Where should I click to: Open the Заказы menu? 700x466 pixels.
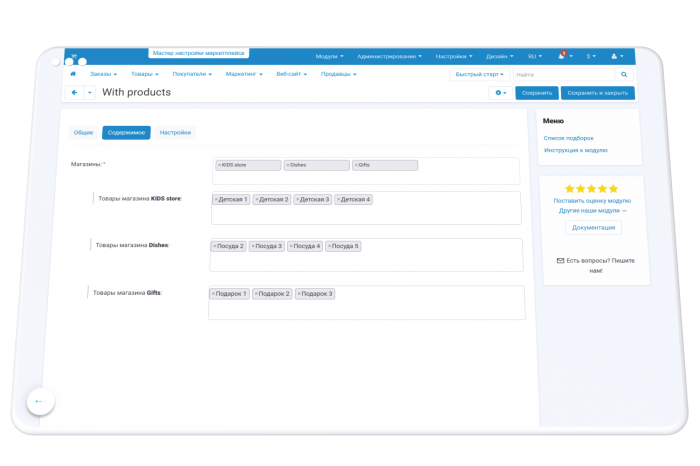coord(103,74)
